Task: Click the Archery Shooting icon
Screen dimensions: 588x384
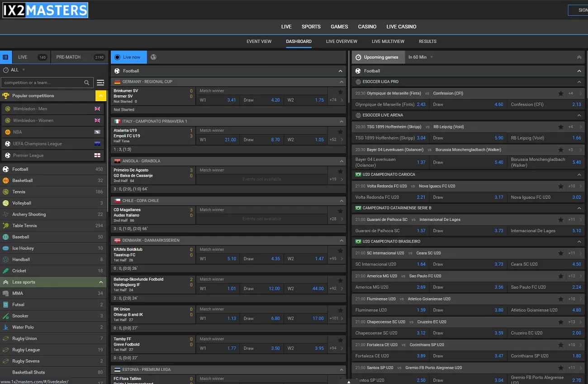Action: point(6,215)
